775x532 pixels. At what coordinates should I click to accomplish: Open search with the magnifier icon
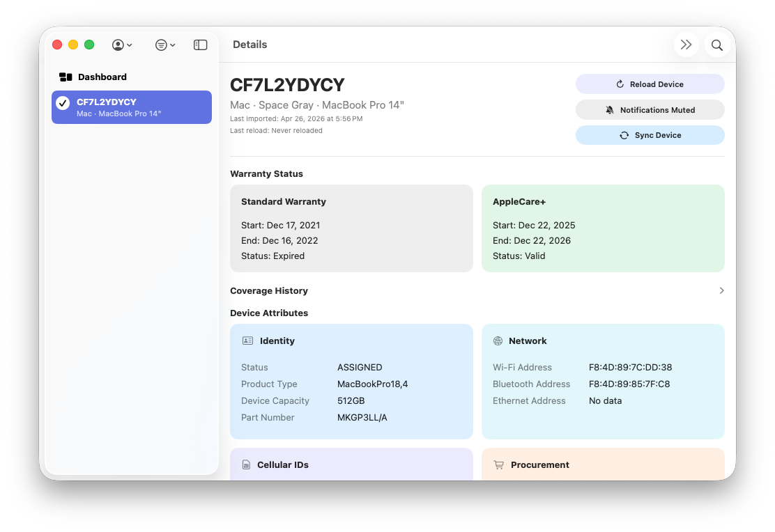717,45
